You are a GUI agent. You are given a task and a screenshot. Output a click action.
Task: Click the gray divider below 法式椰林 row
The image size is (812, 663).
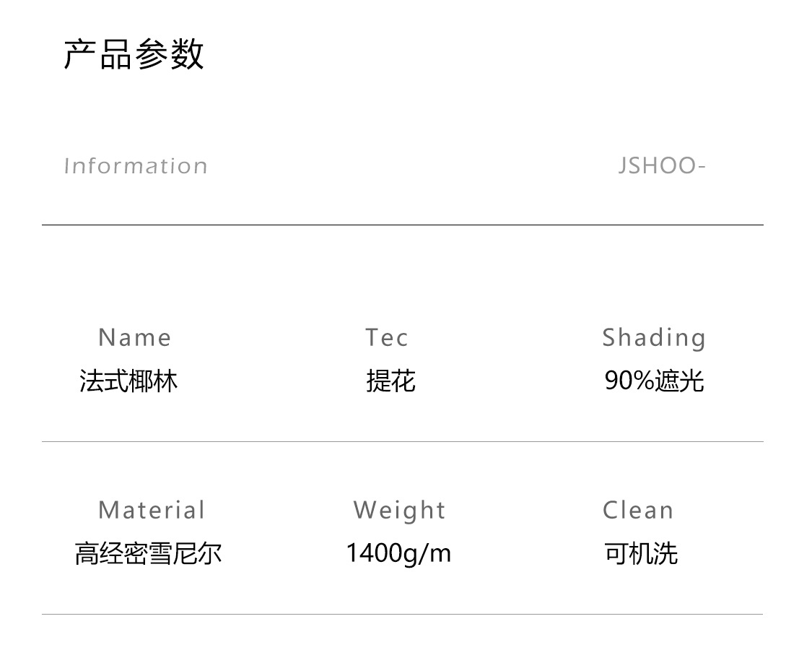pos(402,441)
